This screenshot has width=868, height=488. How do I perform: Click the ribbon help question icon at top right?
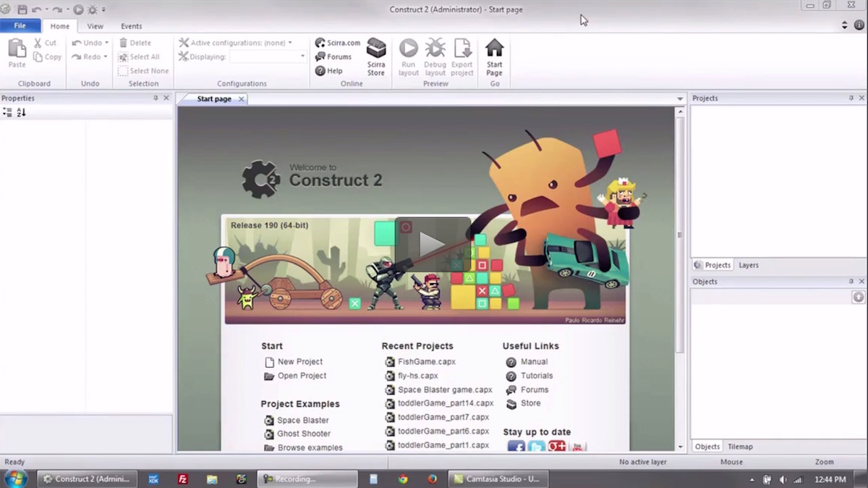coord(859,25)
